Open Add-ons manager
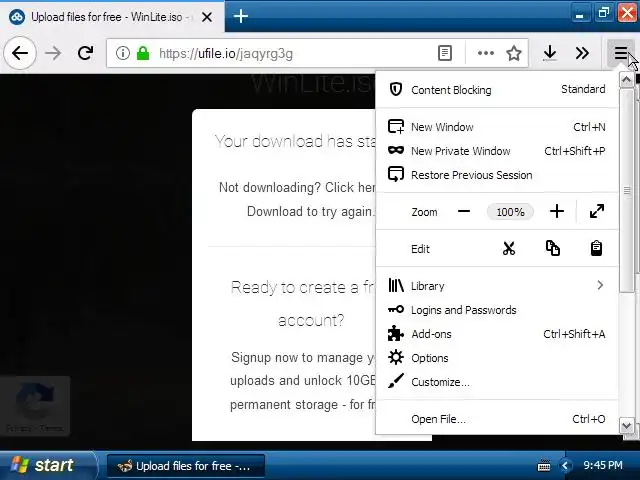 pyautogui.click(x=497, y=334)
